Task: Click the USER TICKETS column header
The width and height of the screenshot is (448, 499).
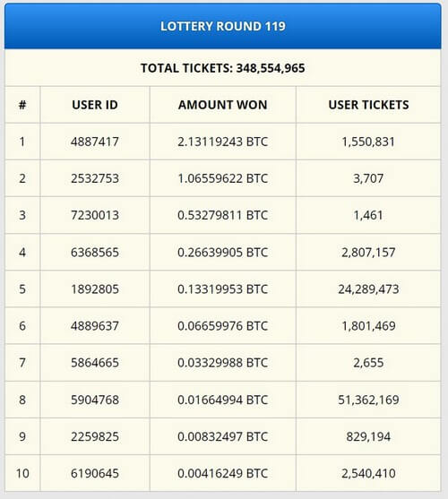Action: pos(368,105)
